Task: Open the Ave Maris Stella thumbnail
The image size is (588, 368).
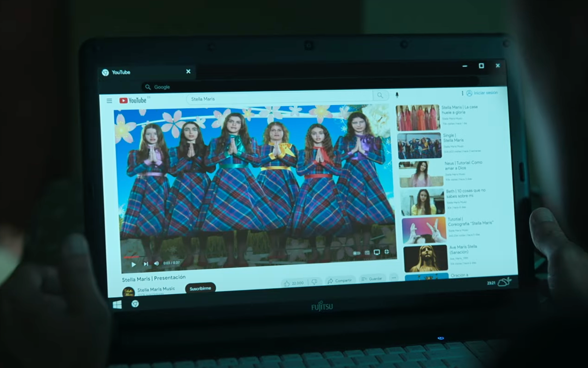Action: click(426, 259)
